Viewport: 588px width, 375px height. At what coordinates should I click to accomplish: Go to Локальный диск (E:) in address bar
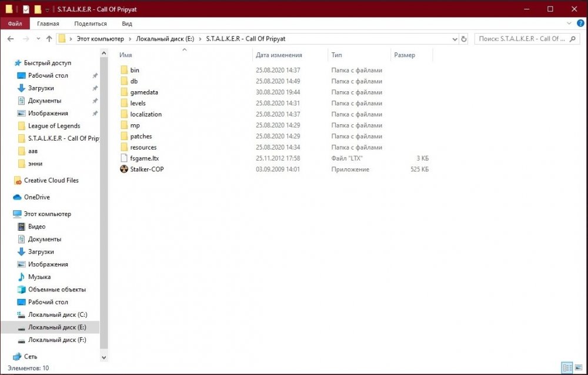pos(165,39)
